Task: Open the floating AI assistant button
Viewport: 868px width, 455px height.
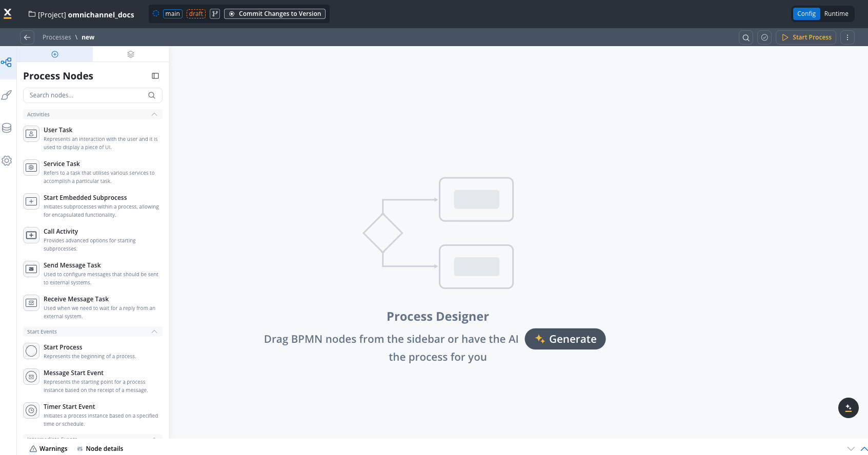Action: [849, 408]
